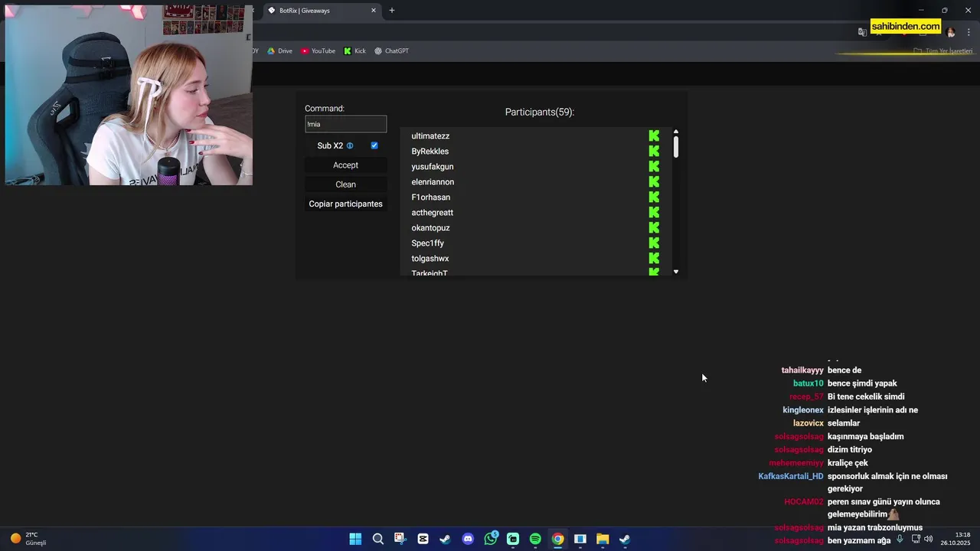The image size is (980, 551).
Task: Select participant ByRekkles
Action: point(430,152)
